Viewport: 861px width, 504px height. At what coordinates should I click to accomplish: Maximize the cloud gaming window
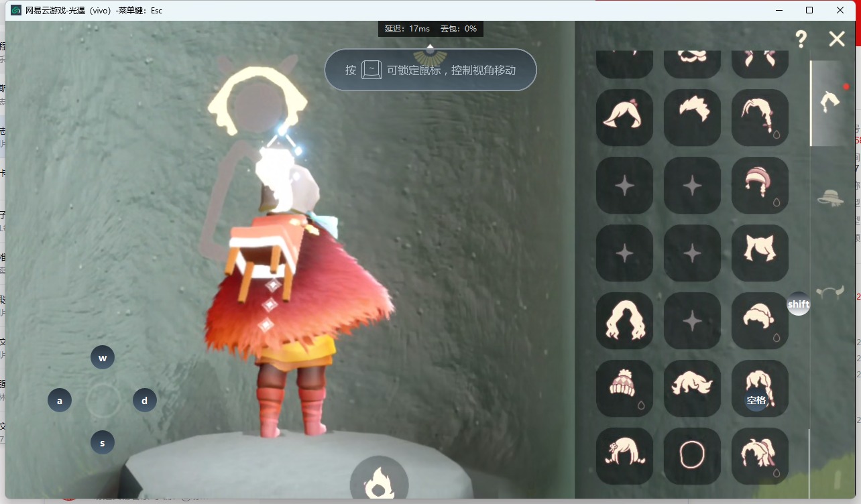(x=809, y=10)
